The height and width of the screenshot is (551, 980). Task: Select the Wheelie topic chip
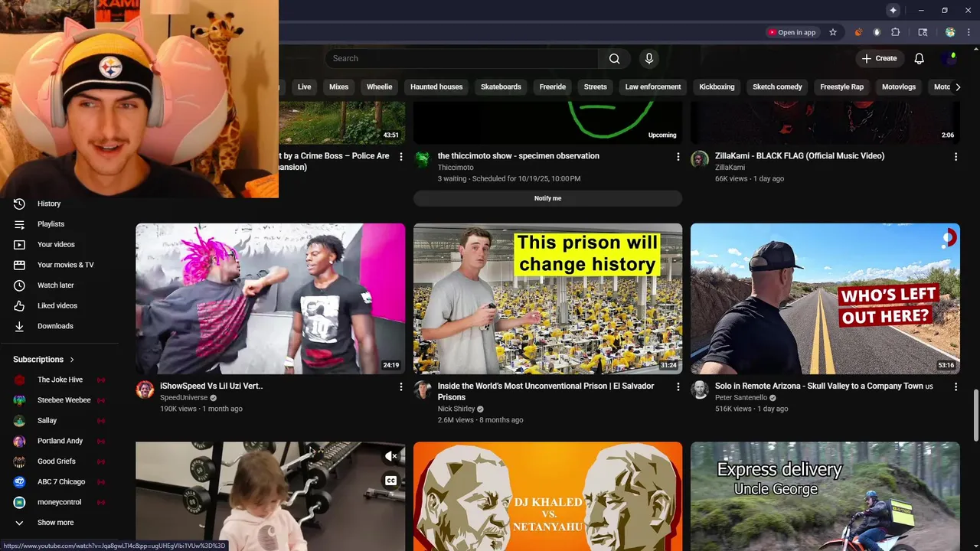[x=379, y=87]
